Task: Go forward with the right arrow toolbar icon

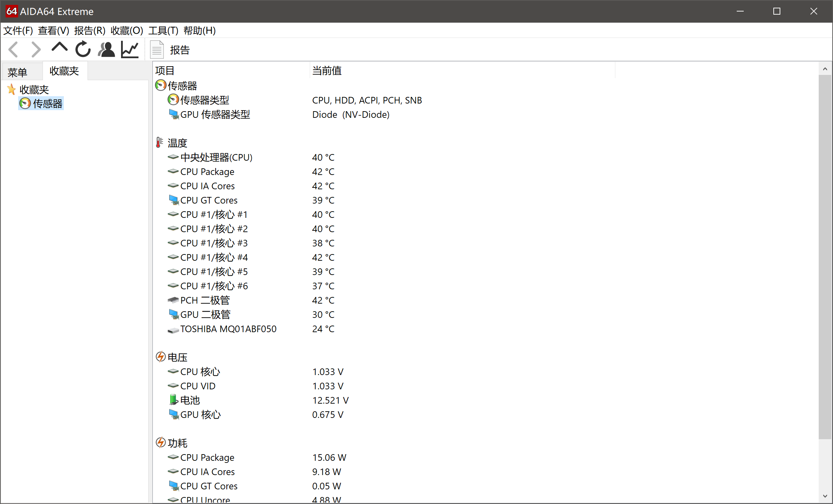Action: 36,49
